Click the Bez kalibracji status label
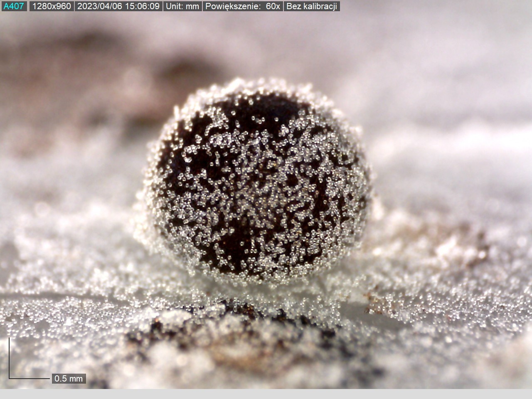 click(311, 6)
